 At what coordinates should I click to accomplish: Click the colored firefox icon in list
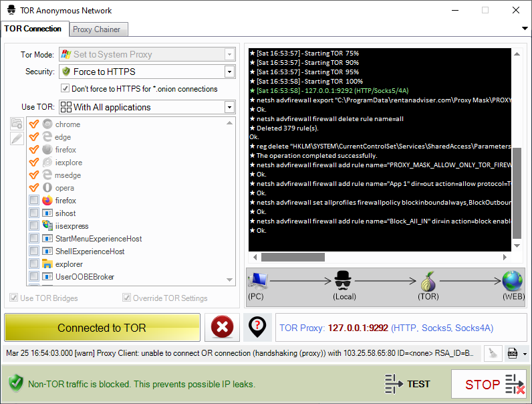pyautogui.click(x=47, y=200)
